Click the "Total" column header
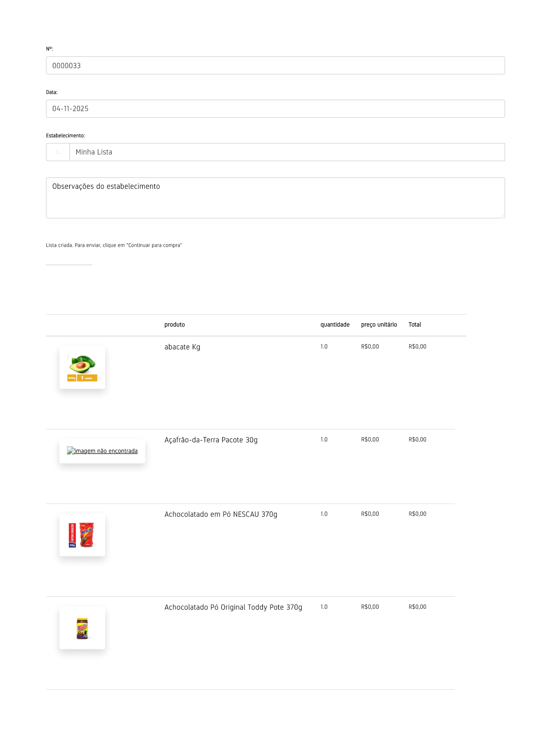This screenshot has height=756, width=535. coord(414,325)
